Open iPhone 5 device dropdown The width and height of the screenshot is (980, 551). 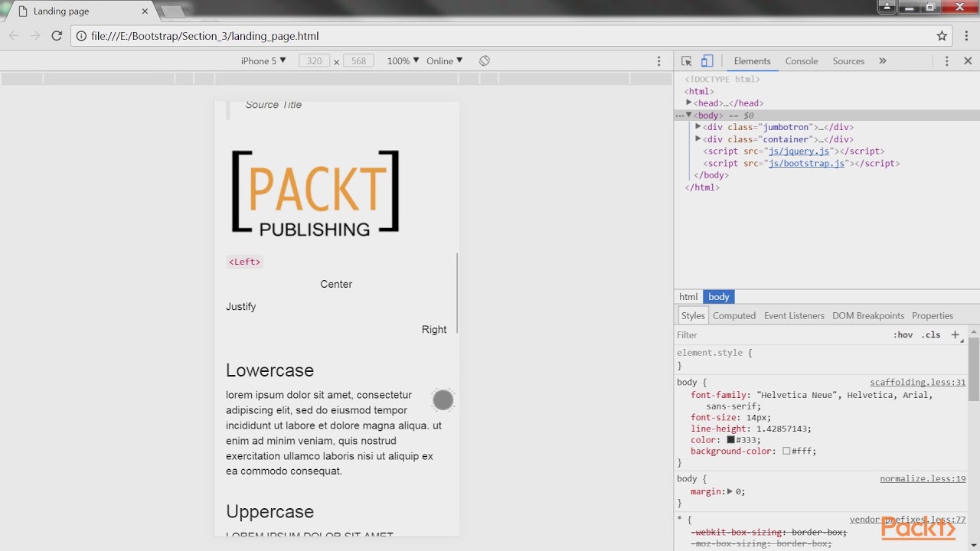[263, 60]
